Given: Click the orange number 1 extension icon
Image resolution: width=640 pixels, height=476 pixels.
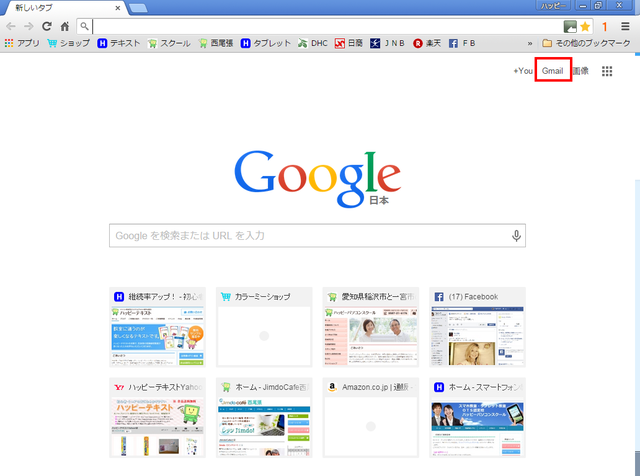Looking at the screenshot, I should 604,27.
